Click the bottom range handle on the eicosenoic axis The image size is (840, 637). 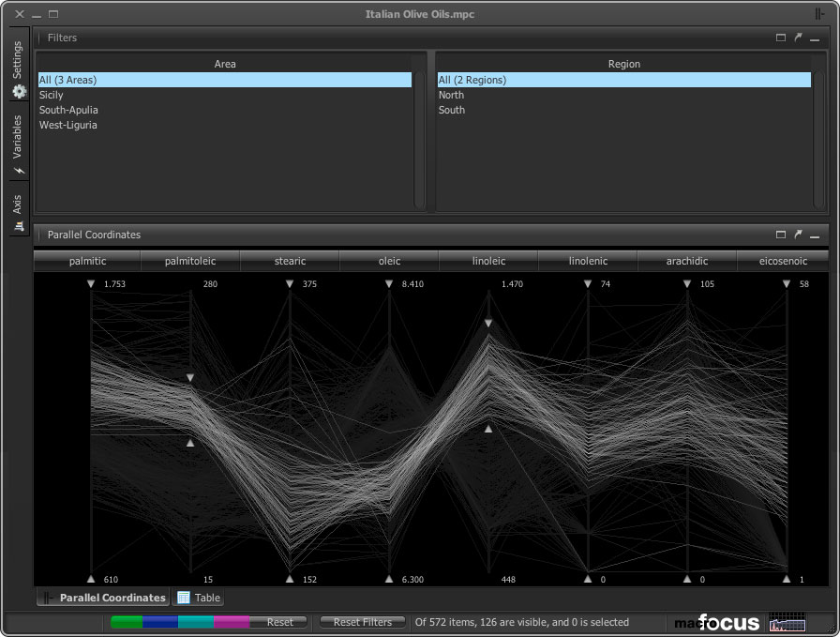coord(787,580)
